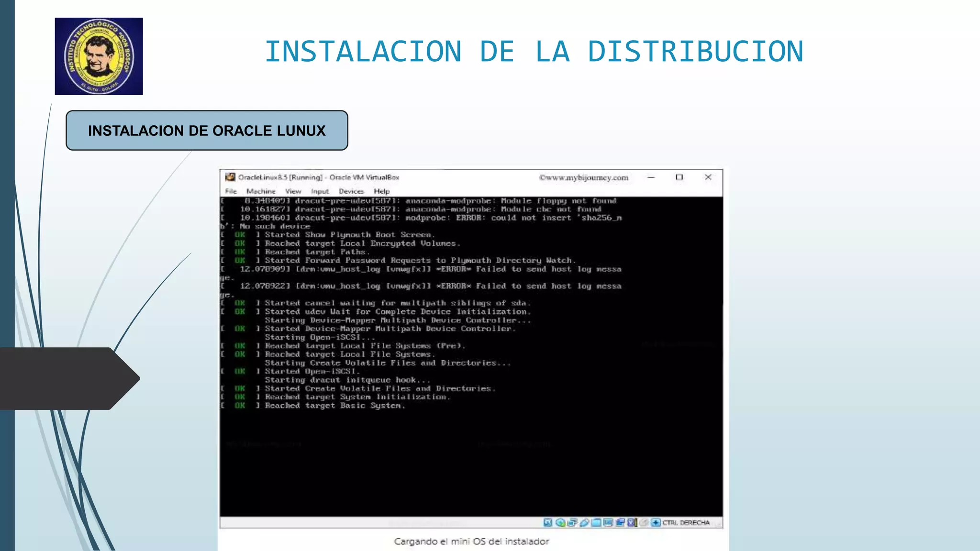This screenshot has height=551, width=980.
Task: Click the INSTALACION DE ORACLE LUNUX box
Action: click(x=207, y=131)
